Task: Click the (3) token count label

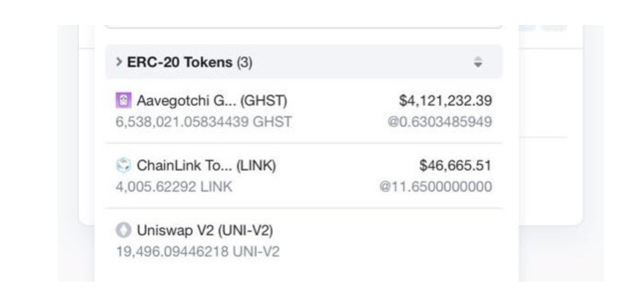Action: 245,62
